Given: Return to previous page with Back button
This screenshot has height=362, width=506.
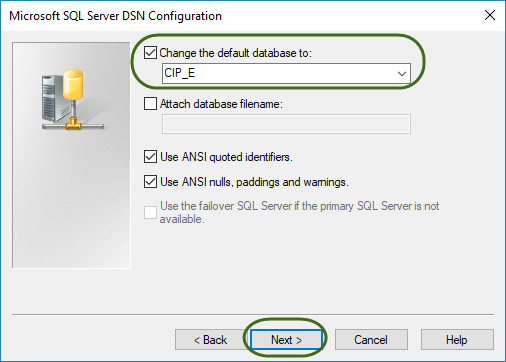Looking at the screenshot, I should [x=211, y=340].
